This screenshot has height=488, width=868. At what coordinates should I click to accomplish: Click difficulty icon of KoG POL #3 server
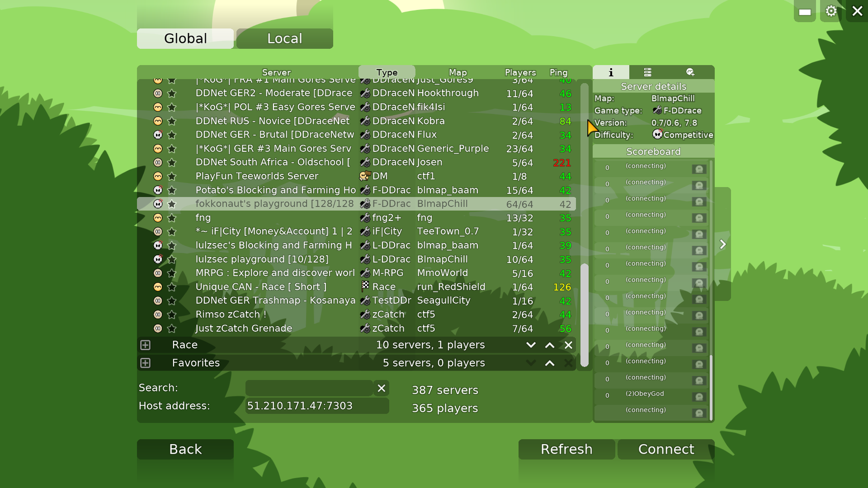point(158,107)
